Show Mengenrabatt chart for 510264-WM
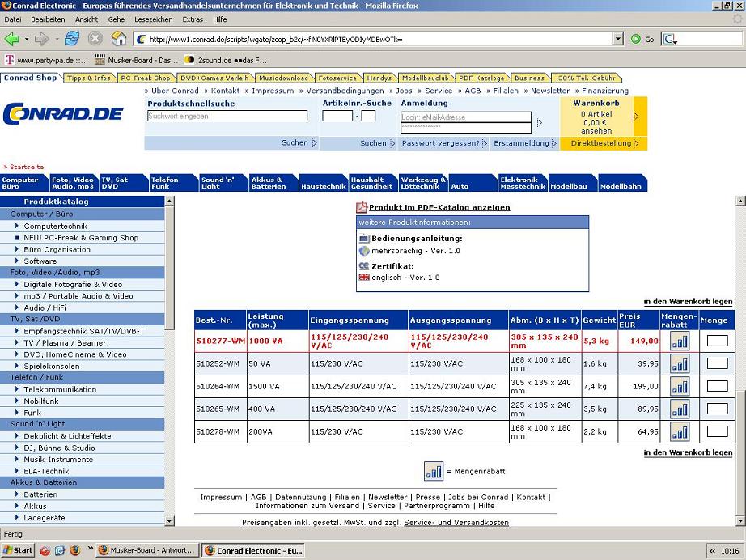This screenshot has height=560, width=746. 680,386
